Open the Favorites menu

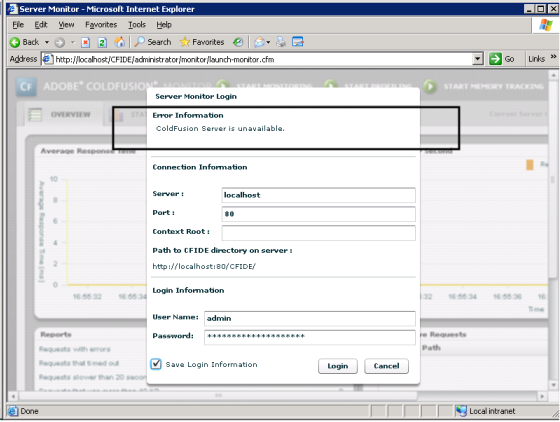pyautogui.click(x=101, y=25)
